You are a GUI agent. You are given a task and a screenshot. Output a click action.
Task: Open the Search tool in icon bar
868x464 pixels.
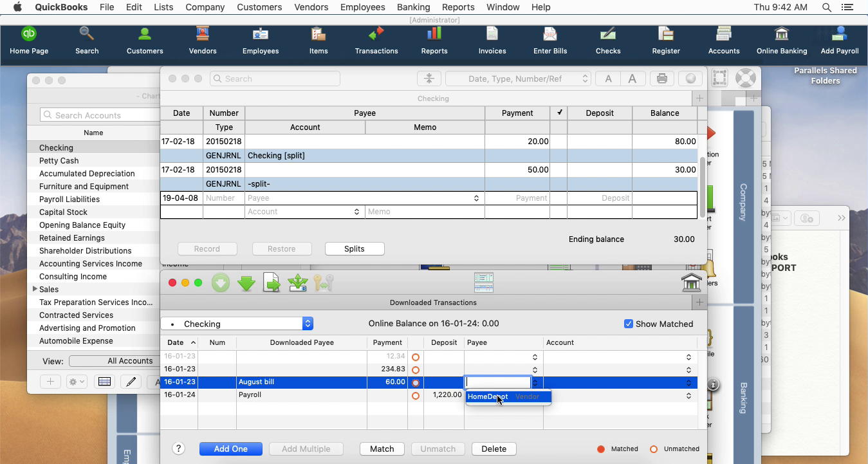pyautogui.click(x=87, y=41)
